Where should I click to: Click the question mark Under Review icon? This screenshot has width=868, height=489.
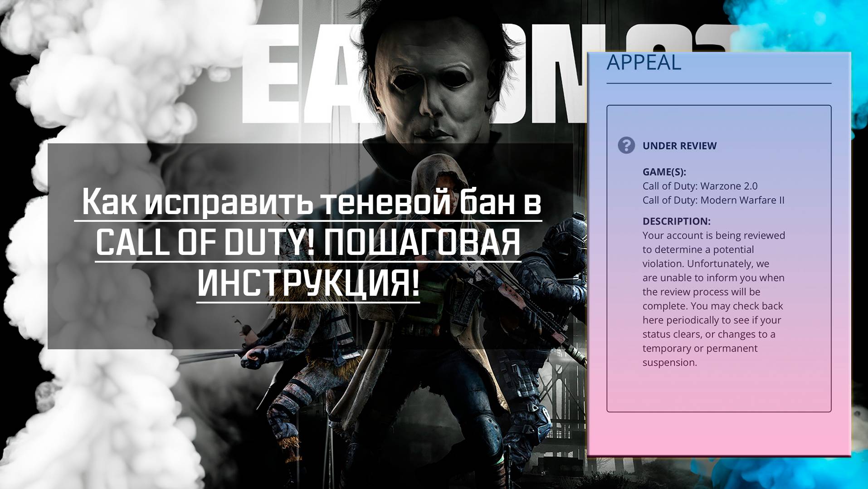pos(626,145)
